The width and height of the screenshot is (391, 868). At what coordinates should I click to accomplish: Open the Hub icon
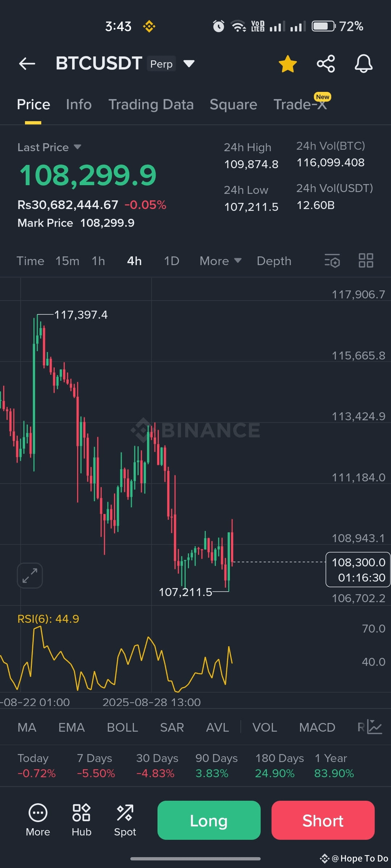(x=81, y=820)
